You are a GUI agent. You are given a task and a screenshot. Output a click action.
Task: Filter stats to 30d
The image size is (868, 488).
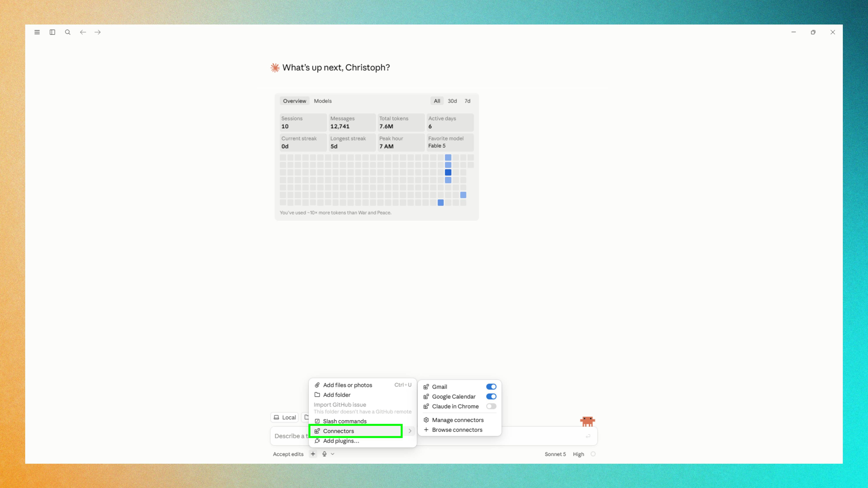pyautogui.click(x=452, y=101)
